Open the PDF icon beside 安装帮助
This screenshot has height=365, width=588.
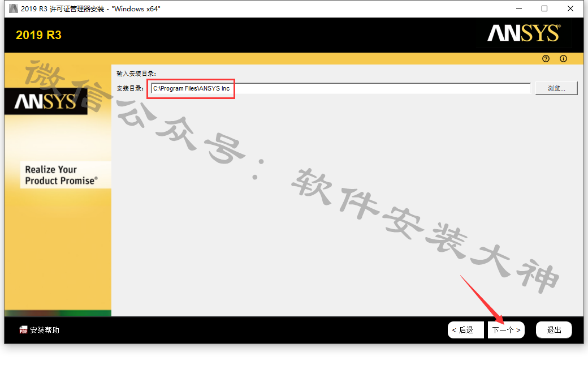[x=23, y=330]
